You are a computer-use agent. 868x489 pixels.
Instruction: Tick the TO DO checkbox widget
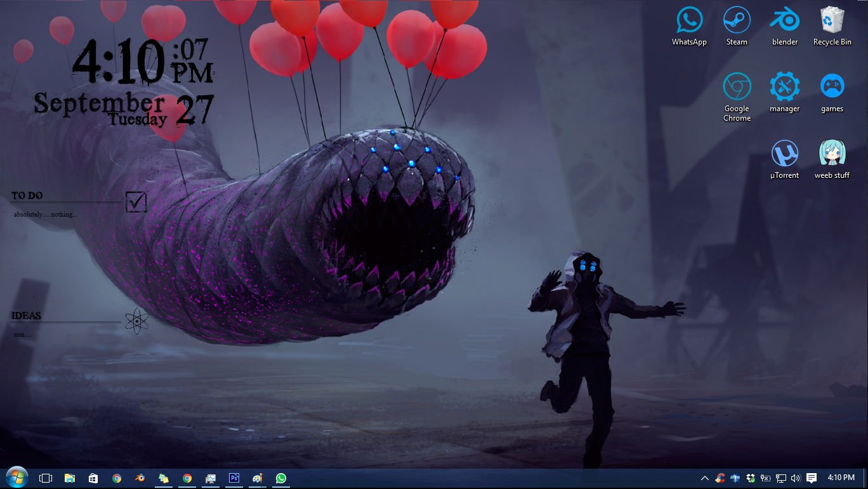pyautogui.click(x=136, y=202)
